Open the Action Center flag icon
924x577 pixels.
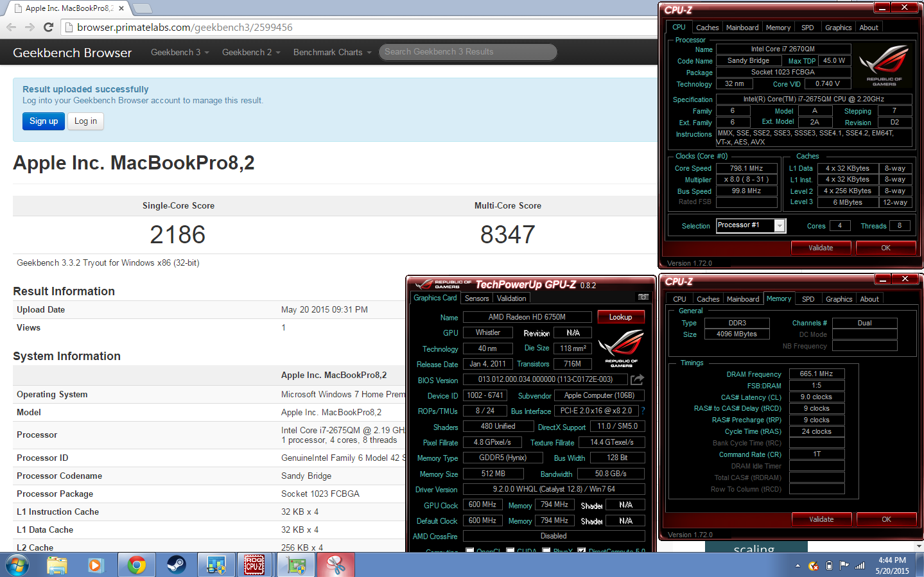pyautogui.click(x=844, y=566)
